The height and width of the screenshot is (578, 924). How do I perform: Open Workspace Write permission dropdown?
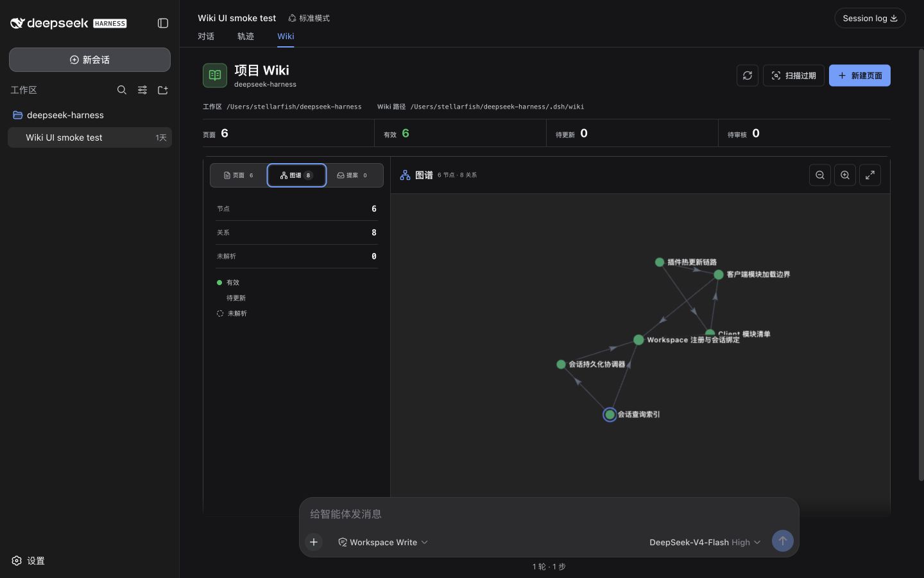[383, 542]
